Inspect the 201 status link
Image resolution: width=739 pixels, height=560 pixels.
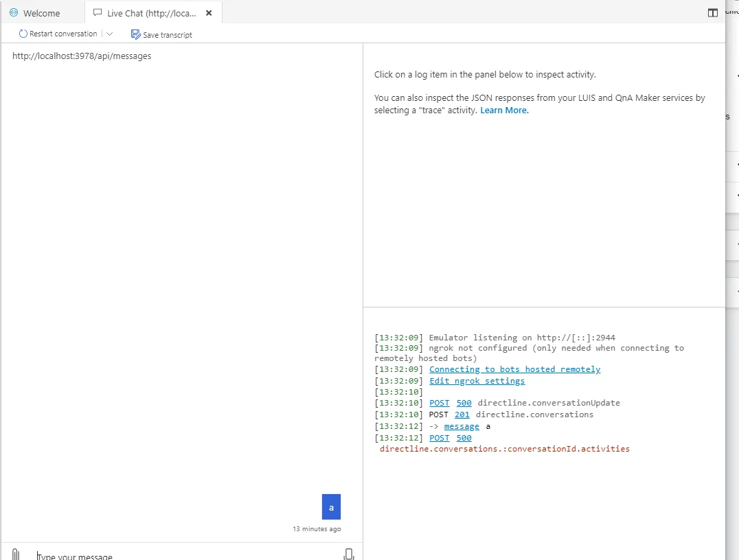(462, 415)
